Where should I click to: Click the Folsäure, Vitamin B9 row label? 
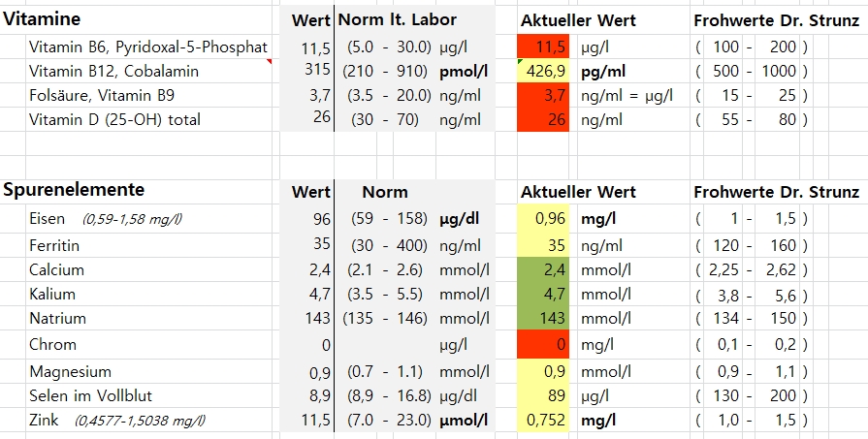coord(102,95)
